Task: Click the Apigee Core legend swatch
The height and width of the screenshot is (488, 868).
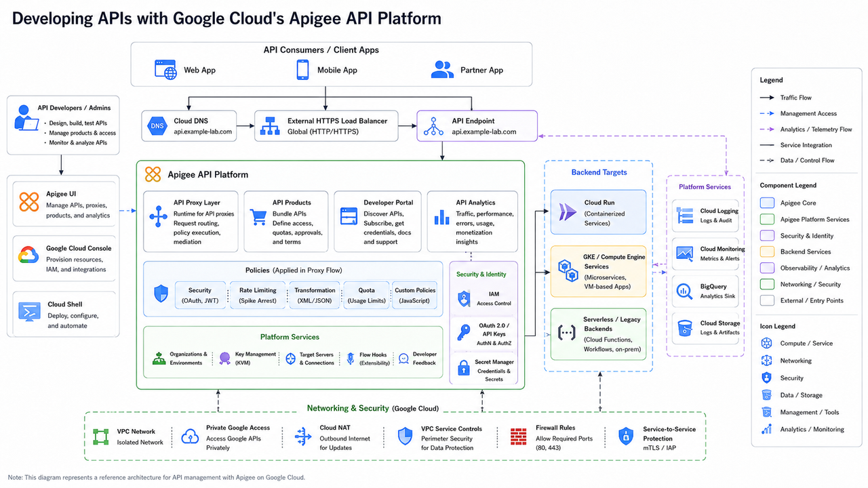Action: [767, 203]
